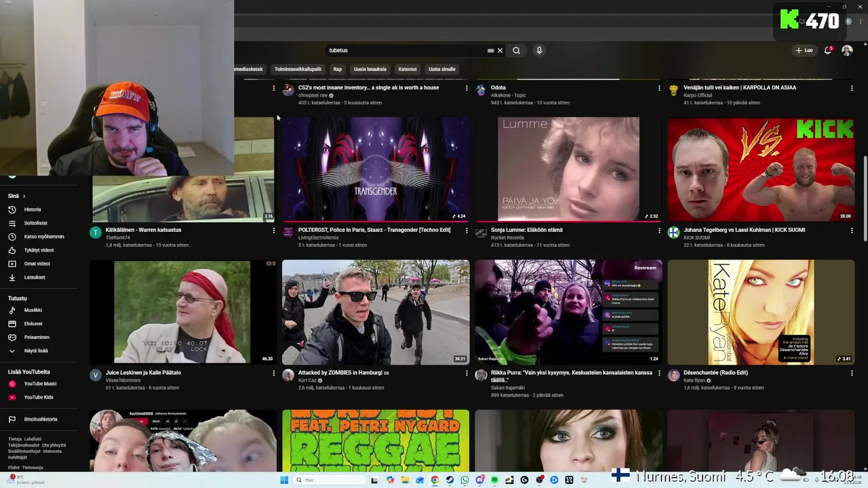This screenshot has height=488, width=868.
Task: Open options for Kätkäläinen - Warren katsastus
Action: [x=274, y=230]
